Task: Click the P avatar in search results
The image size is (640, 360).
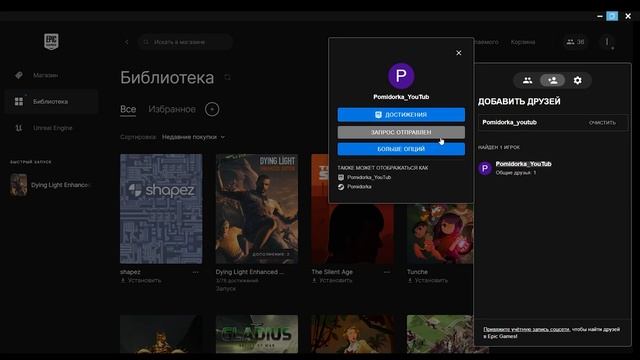Action: [x=485, y=168]
